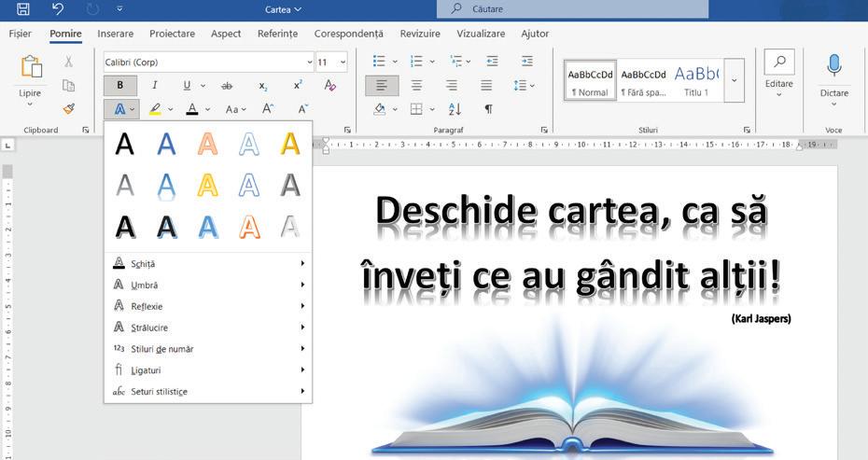Apply yellow text highlight color
The width and height of the screenshot is (868, 460).
tap(156, 109)
